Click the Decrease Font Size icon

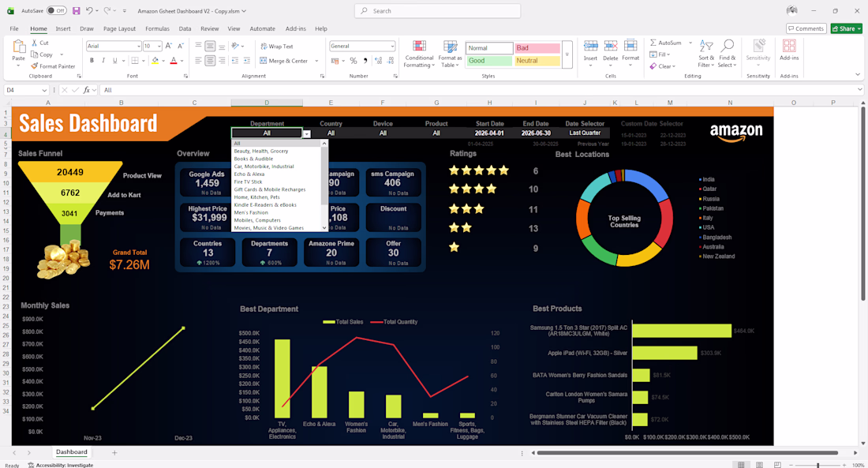[181, 46]
